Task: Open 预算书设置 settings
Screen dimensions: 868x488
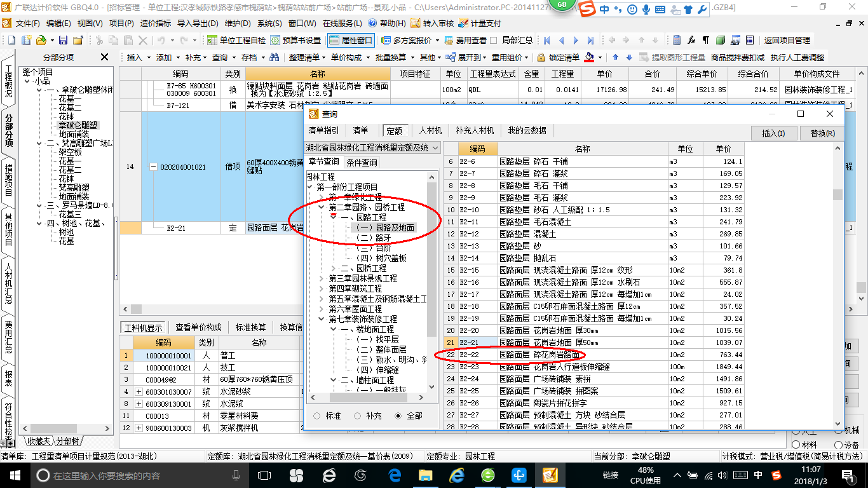Action: point(295,40)
